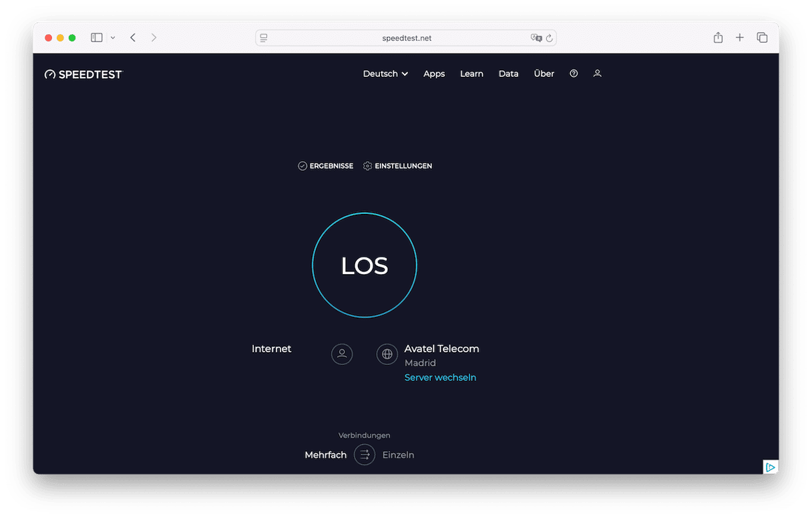Reload the page
Image resolution: width=812 pixels, height=518 pixels.
point(550,38)
